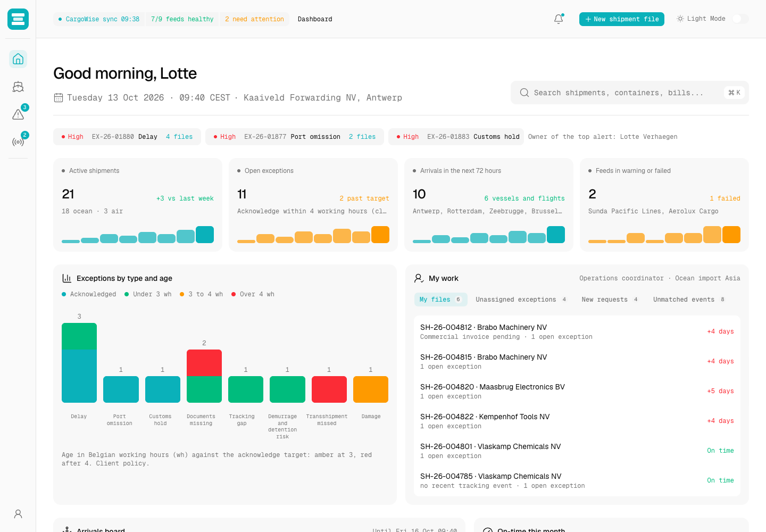This screenshot has height=532, width=766.
Task: Toggle the Light Mode switch
Action: (x=740, y=19)
